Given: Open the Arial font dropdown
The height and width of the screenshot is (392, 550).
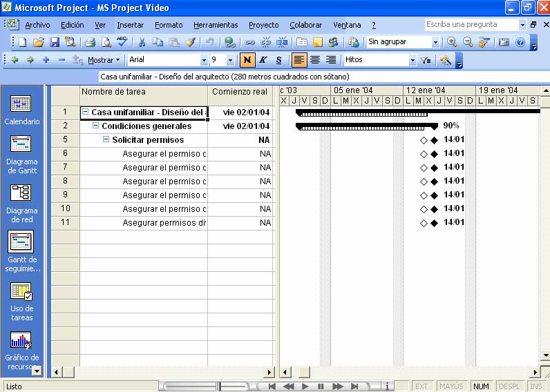Looking at the screenshot, I should pos(204,60).
